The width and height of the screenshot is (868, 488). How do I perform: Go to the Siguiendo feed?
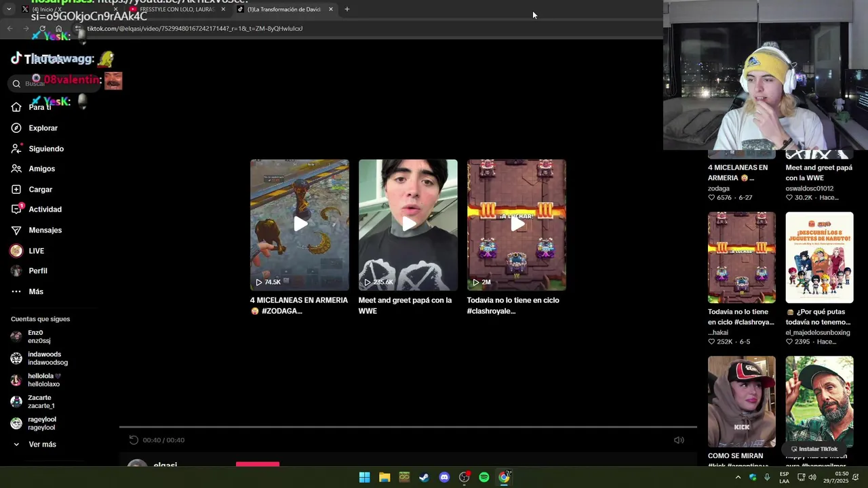pyautogui.click(x=37, y=148)
